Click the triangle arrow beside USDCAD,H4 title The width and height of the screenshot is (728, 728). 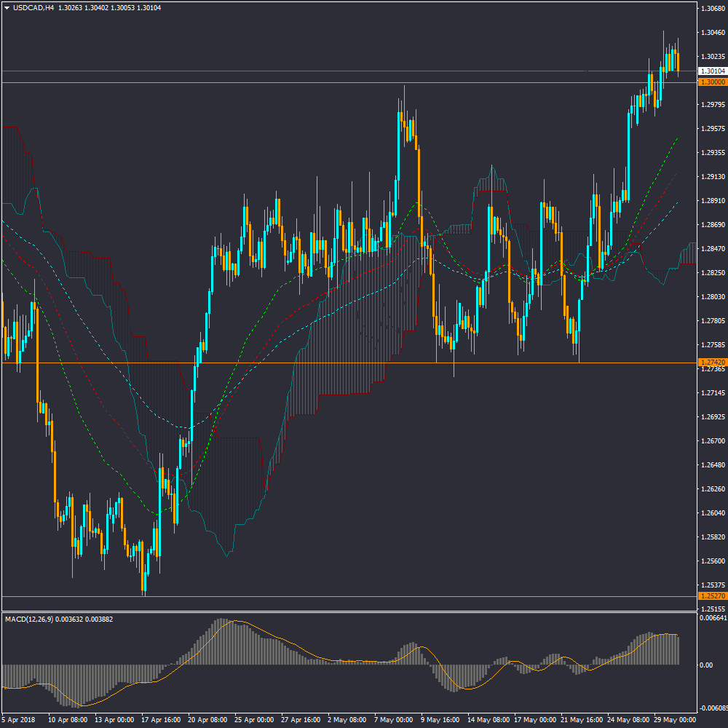click(x=7, y=8)
